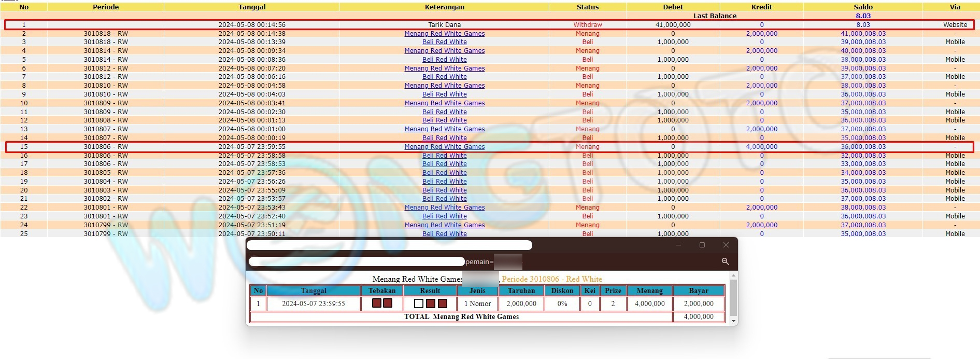The image size is (980, 359).
Task: Click the Last Balance value 8.03
Action: click(x=863, y=16)
